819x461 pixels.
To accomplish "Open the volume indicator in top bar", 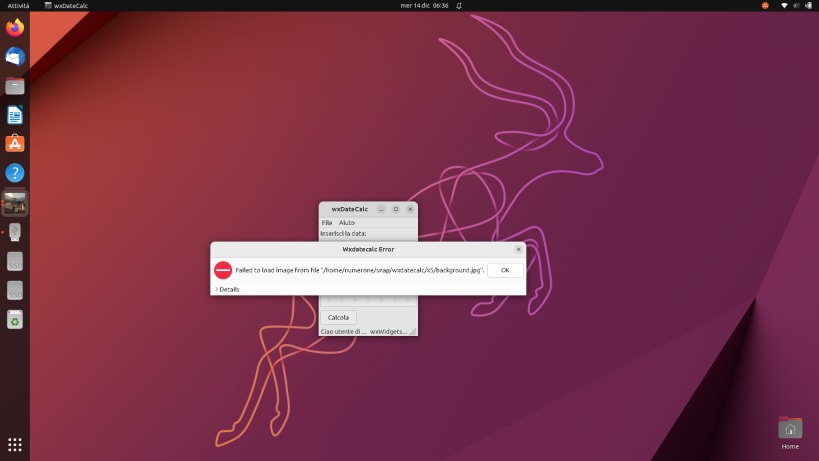I will pyautogui.click(x=796, y=6).
